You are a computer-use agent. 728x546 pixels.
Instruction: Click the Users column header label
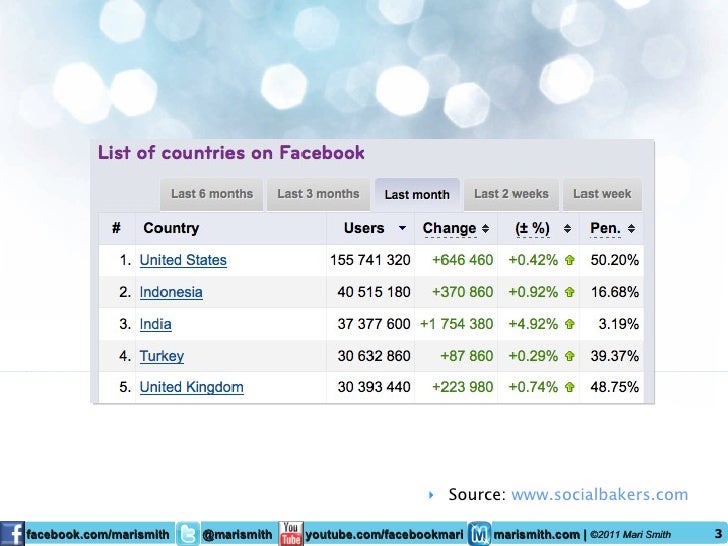pos(364,228)
